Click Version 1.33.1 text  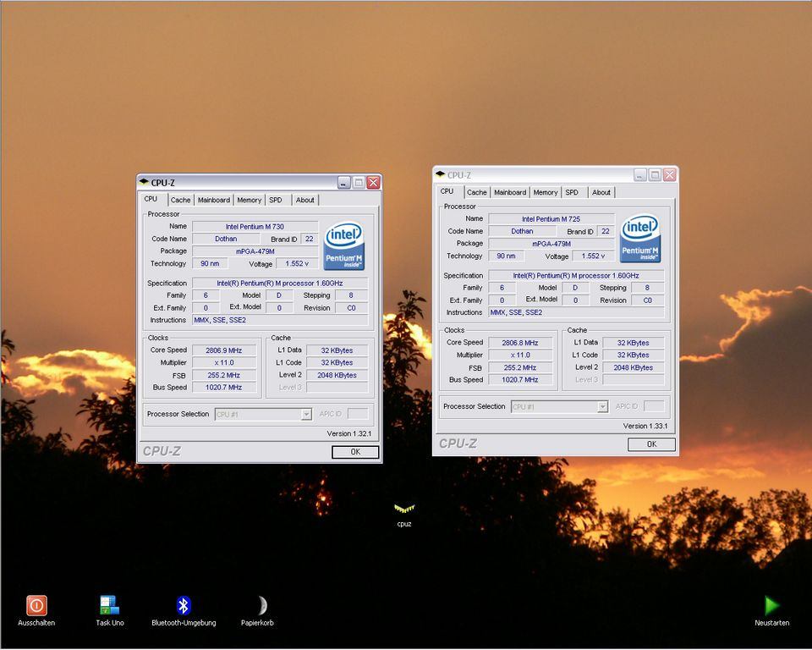tap(645, 426)
